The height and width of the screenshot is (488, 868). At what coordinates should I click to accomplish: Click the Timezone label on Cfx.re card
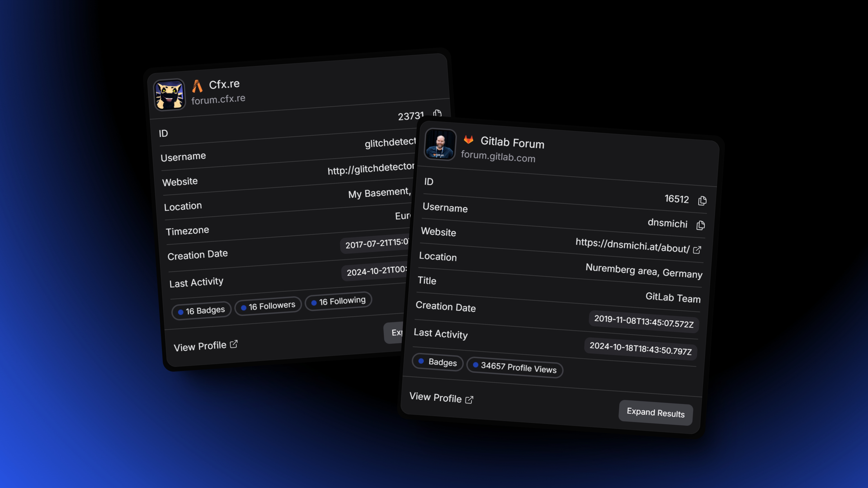coord(187,231)
